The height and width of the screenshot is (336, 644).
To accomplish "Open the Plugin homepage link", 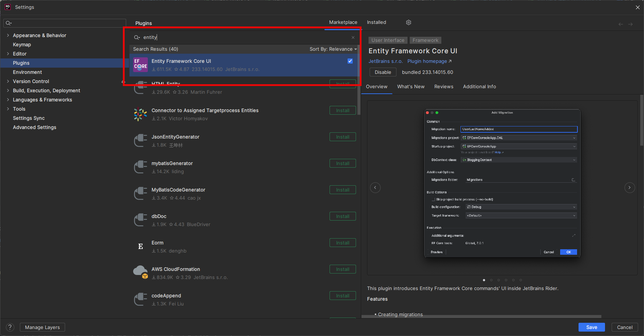I will 429,61.
